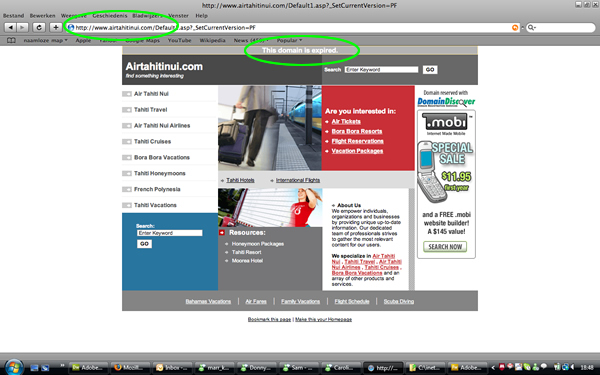This screenshot has height=375, width=600.
Task: Click the Scuba Diving footer link
Action: (399, 302)
